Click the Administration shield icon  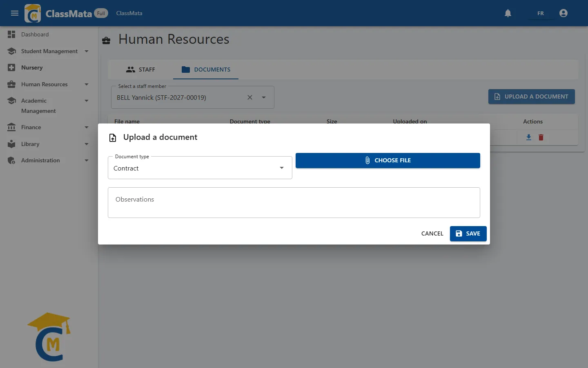(11, 160)
